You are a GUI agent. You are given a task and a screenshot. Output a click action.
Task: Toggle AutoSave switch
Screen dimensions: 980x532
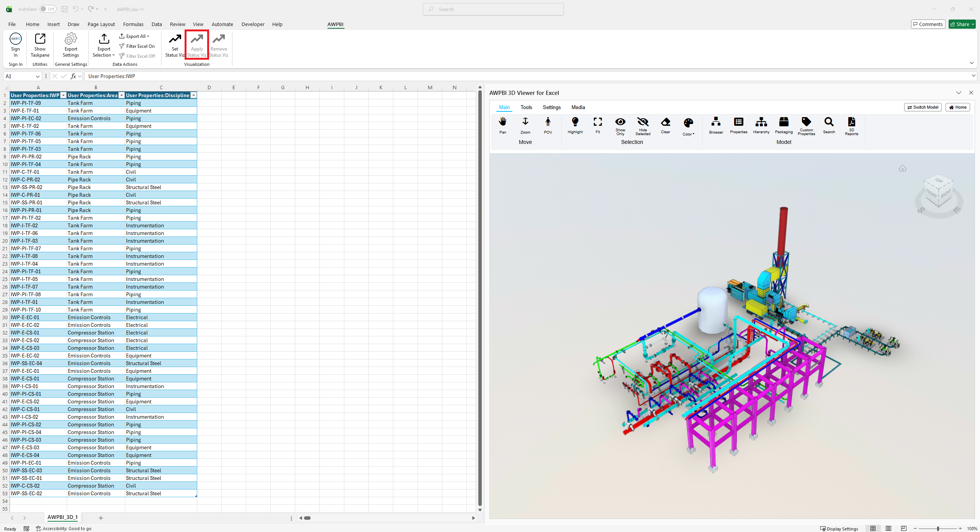point(48,9)
